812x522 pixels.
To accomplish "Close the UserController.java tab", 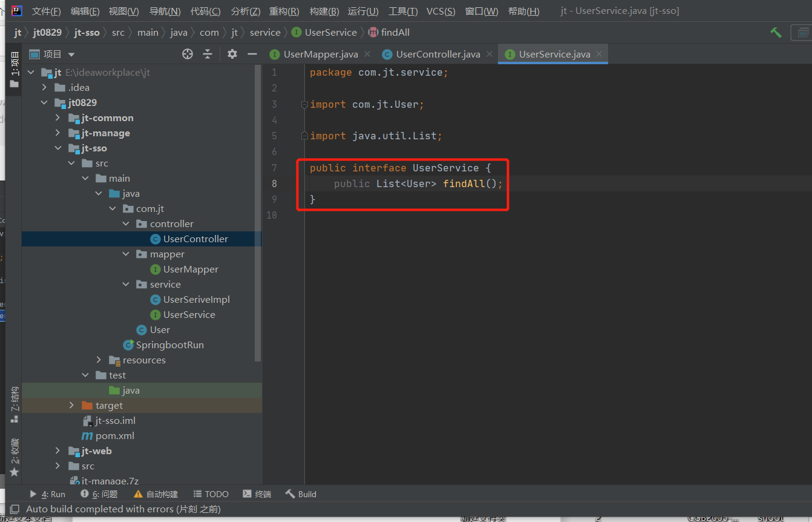I will click(x=488, y=54).
